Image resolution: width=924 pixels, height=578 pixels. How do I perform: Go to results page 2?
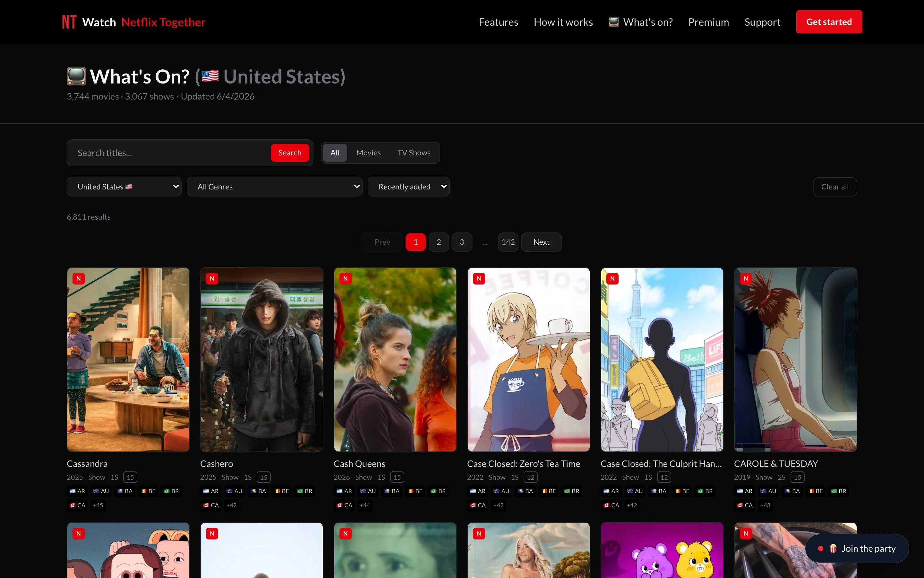(439, 242)
